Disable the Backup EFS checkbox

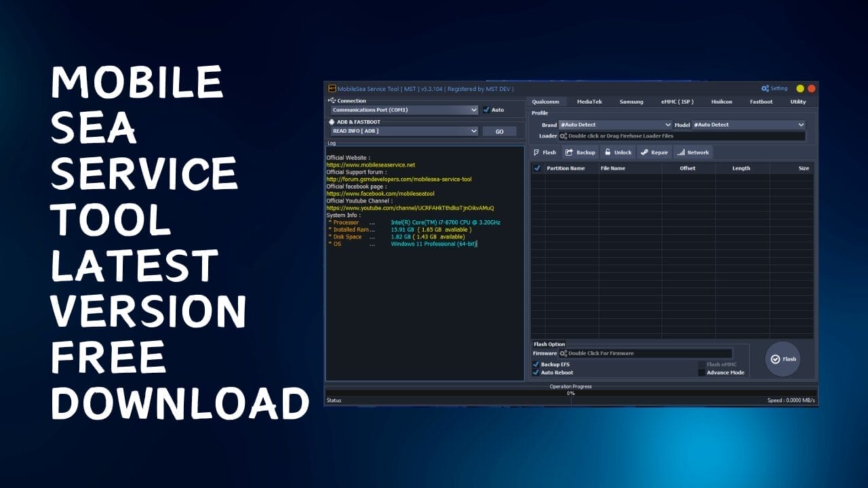[x=537, y=364]
